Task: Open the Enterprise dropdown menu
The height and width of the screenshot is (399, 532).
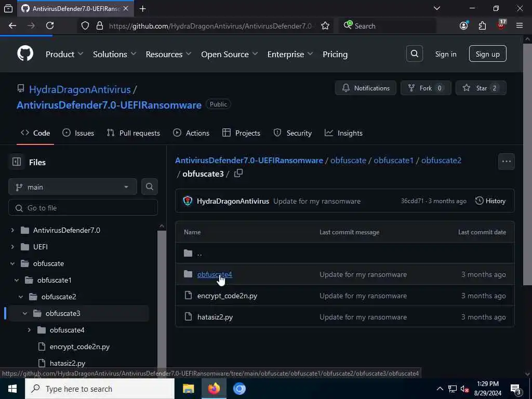Action: pos(290,54)
